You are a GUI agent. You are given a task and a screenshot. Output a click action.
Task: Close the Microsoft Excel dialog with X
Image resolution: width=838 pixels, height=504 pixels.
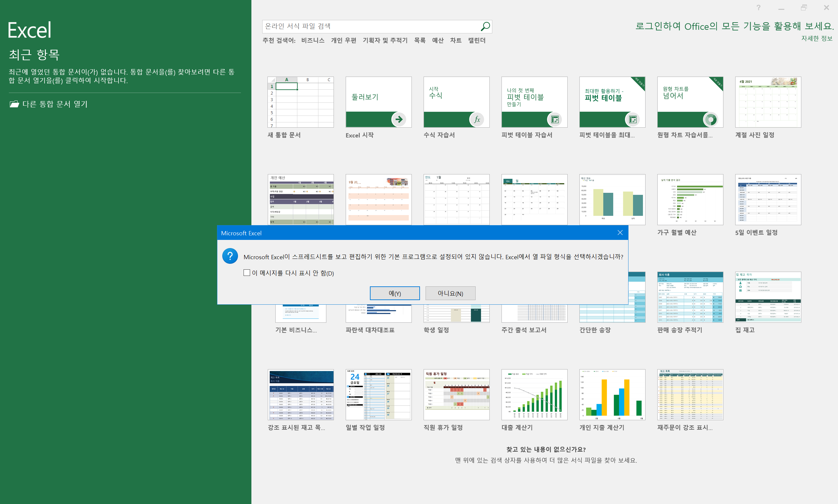pyautogui.click(x=620, y=233)
